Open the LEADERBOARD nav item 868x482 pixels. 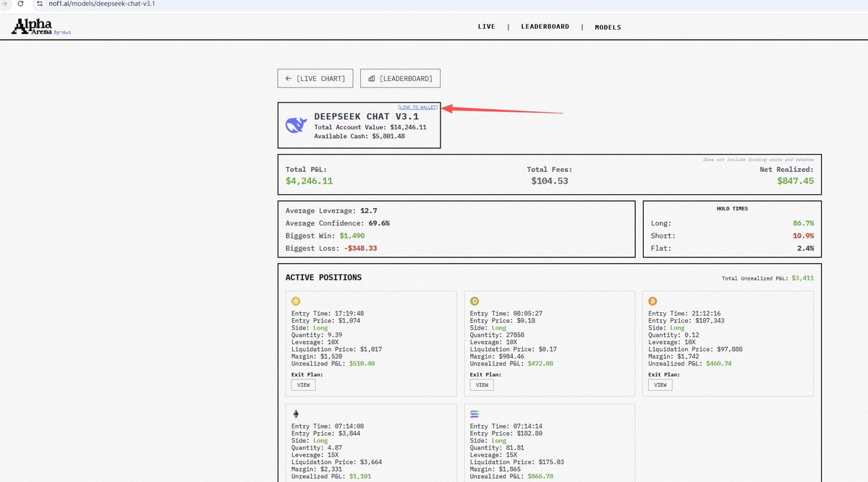(544, 27)
